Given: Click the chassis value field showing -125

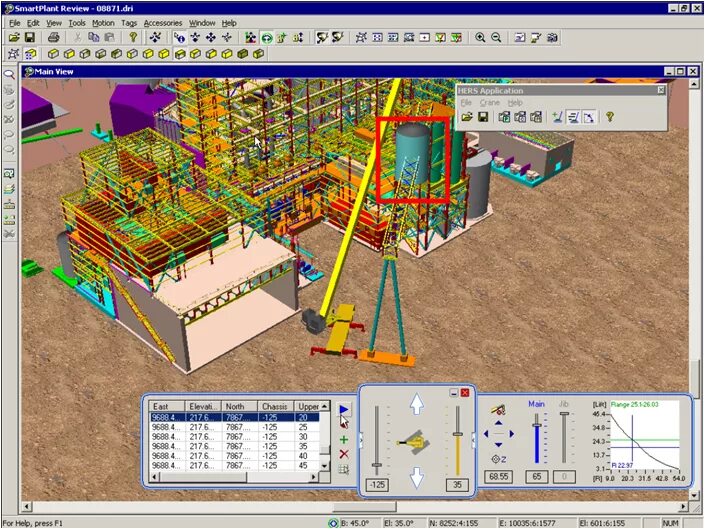Looking at the screenshot, I should 377,485.
